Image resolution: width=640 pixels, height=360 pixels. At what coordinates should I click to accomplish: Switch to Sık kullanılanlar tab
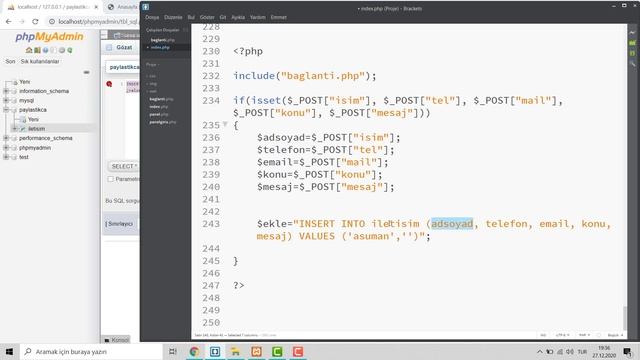(x=40, y=61)
